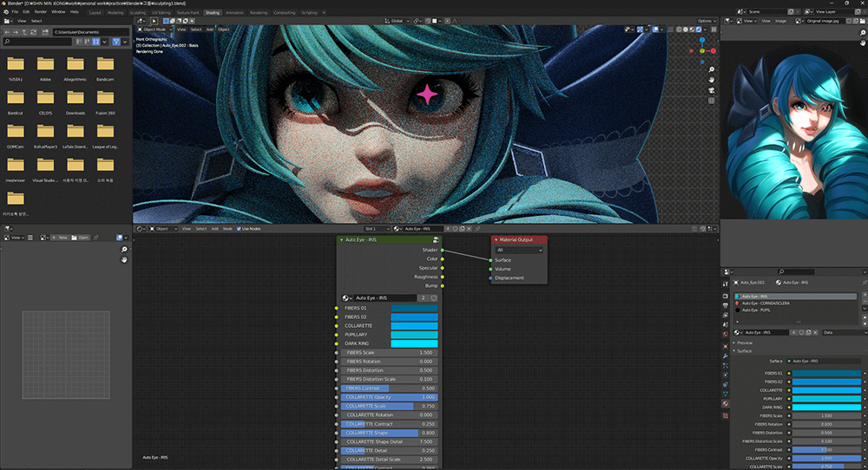868x470 pixels.
Task: Select Auto Eye - PUPIL material slot
Action: click(x=795, y=310)
